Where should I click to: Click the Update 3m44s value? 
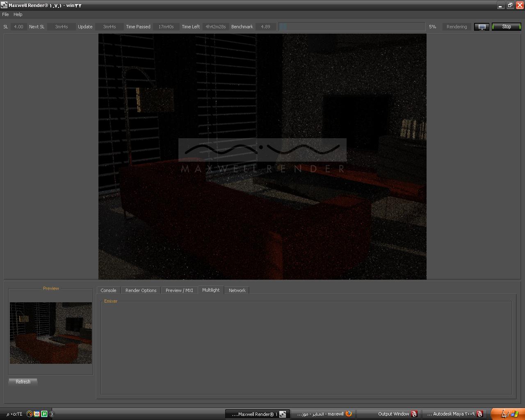(110, 27)
